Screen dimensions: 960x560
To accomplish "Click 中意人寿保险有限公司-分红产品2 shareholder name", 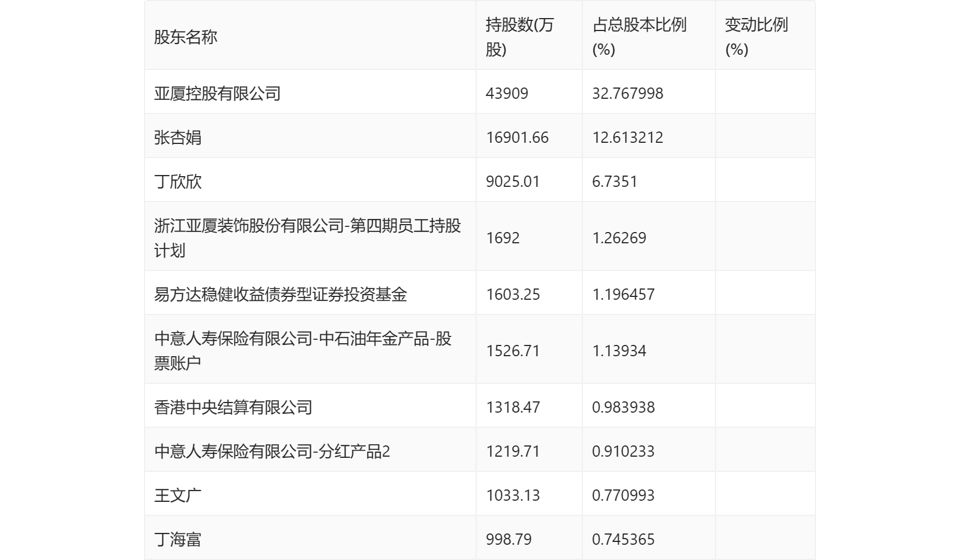I will [272, 452].
